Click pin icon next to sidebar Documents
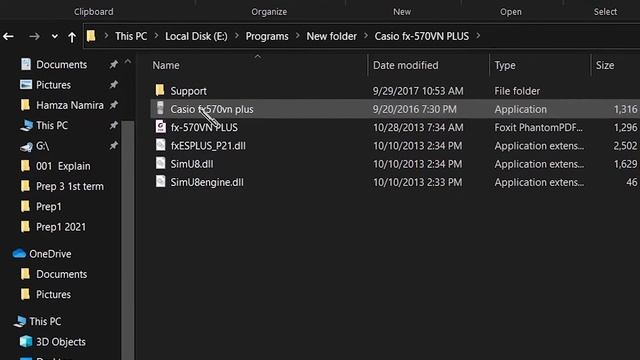The height and width of the screenshot is (360, 640). click(x=113, y=64)
